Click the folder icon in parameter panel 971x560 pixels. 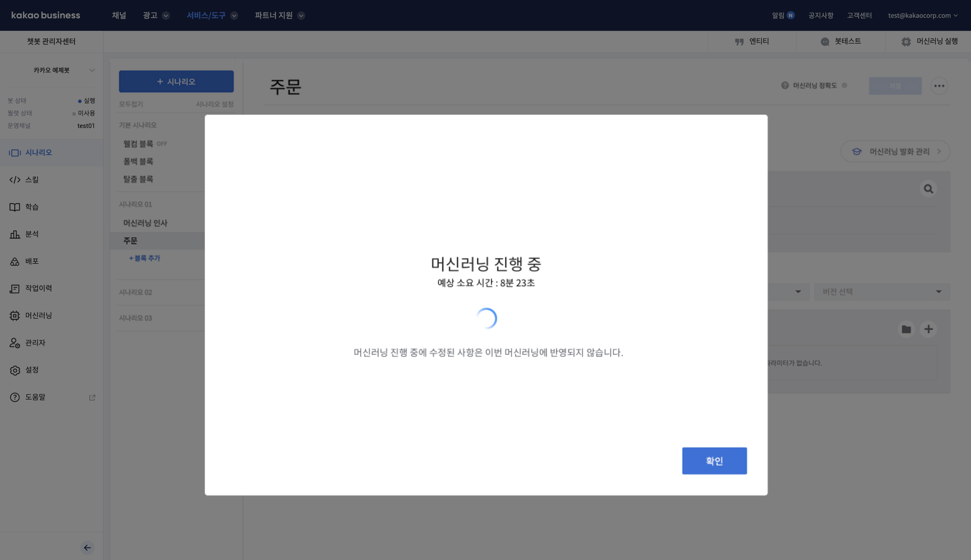[906, 329]
